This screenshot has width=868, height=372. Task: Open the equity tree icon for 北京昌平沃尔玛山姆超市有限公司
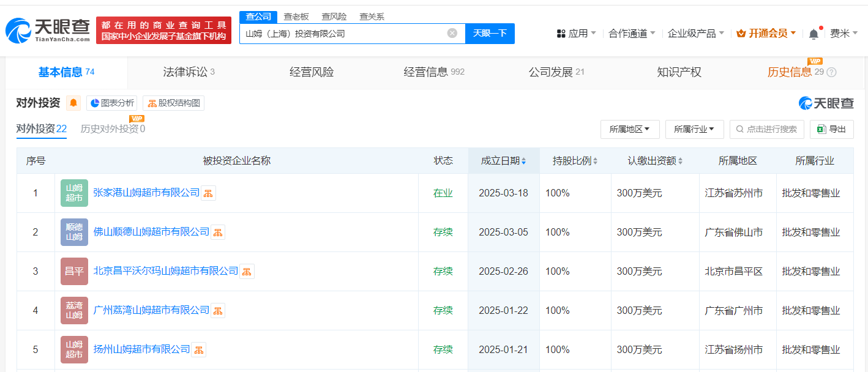(x=247, y=271)
